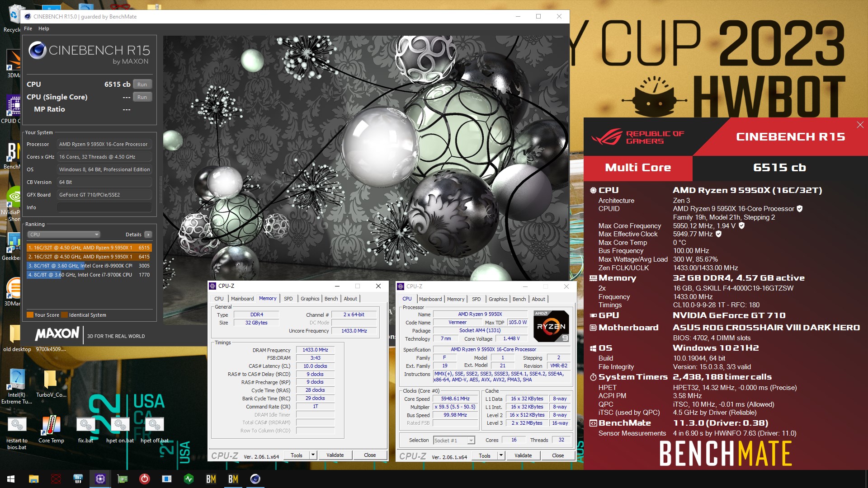This screenshot has height=488, width=868.
Task: Click the Max TDP 105.0 W value
Action: 517,322
